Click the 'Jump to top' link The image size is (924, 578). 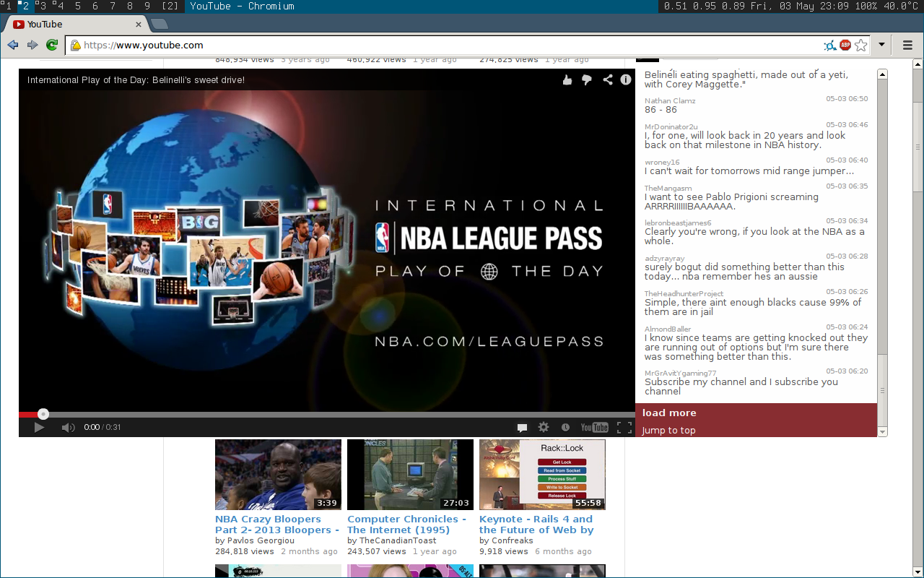669,431
